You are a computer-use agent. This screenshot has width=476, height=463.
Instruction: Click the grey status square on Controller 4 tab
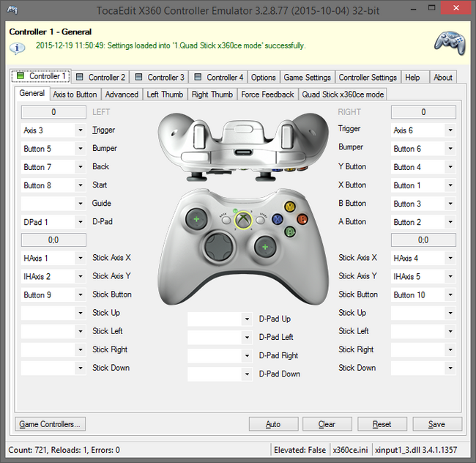tap(198, 77)
